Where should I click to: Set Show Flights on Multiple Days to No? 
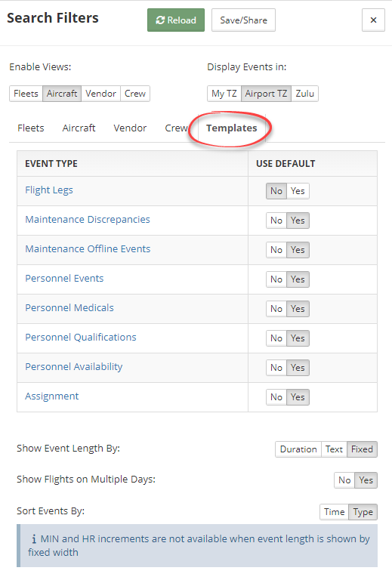click(344, 480)
